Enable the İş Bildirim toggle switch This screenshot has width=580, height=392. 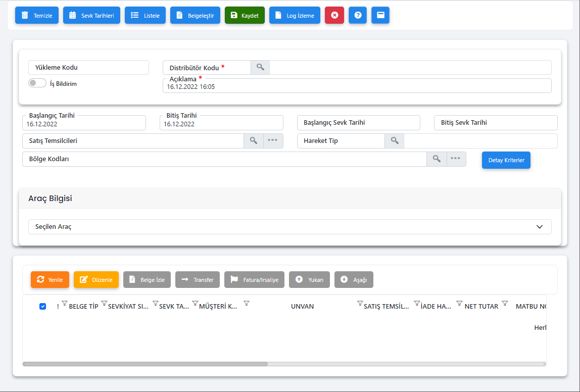(37, 83)
